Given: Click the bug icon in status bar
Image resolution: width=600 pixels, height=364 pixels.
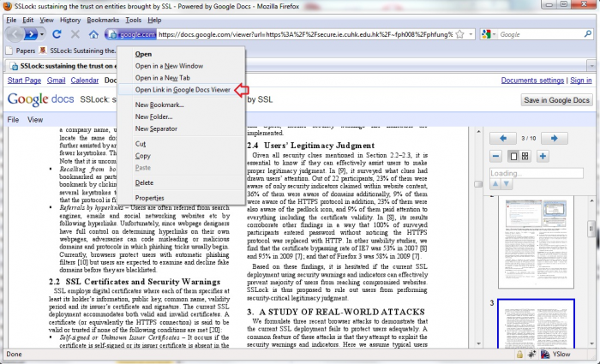Looking at the screenshot, I should (x=532, y=355).
